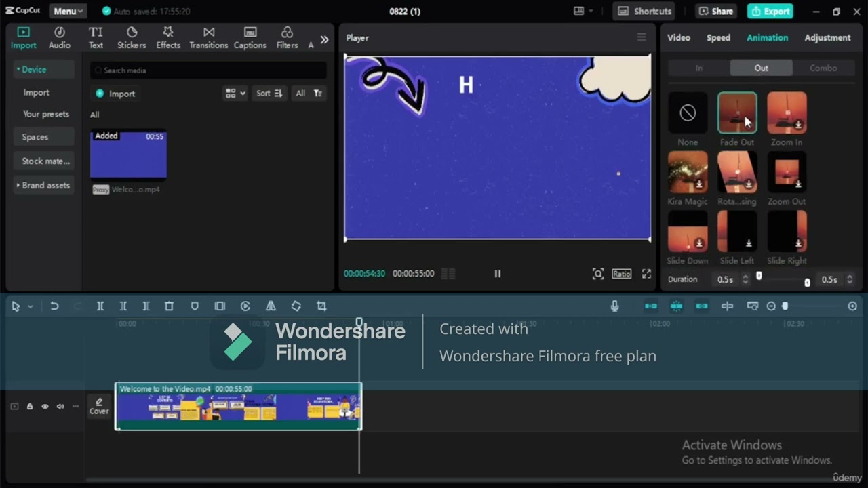Split the clip at playhead
Viewport: 868px width, 488px height.
pos(100,306)
